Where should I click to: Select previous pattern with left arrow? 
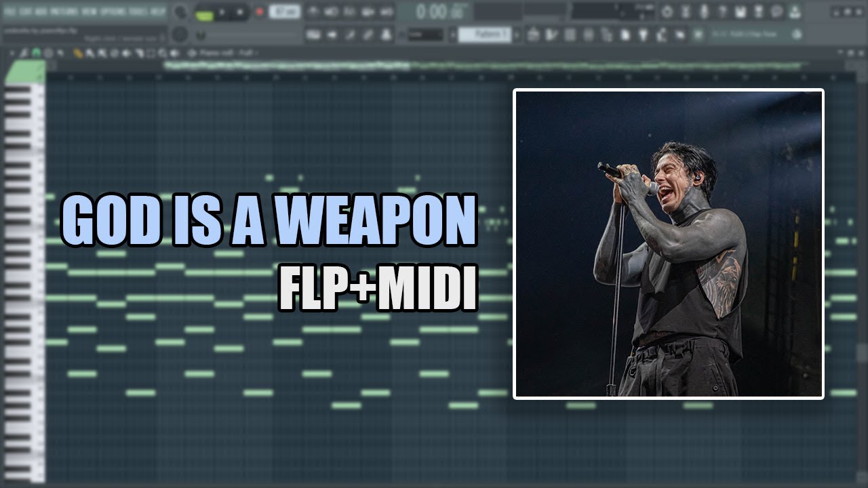(453, 34)
